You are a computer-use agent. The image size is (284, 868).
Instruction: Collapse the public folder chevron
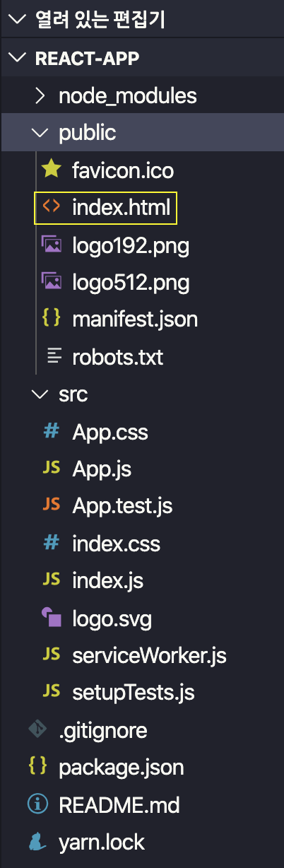pyautogui.click(x=41, y=132)
